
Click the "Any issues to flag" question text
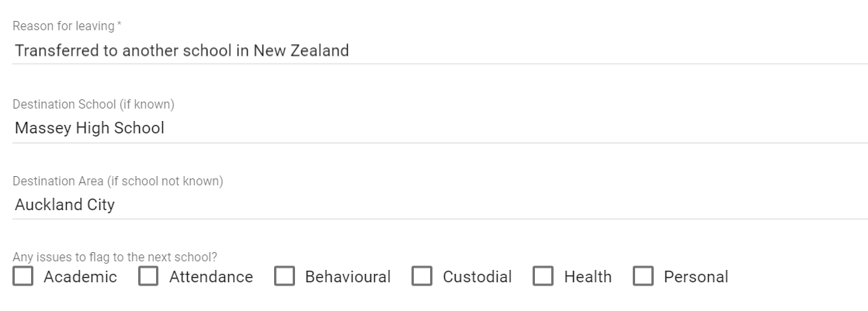(x=114, y=257)
